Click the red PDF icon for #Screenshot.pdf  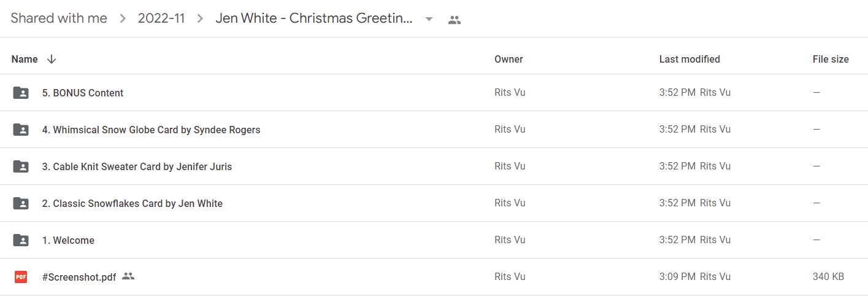[x=21, y=277]
